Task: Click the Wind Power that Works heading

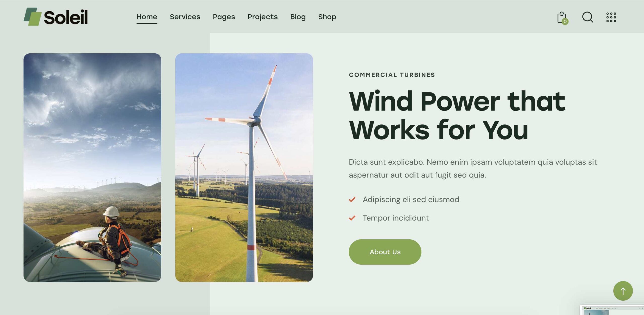Action: coord(457,116)
